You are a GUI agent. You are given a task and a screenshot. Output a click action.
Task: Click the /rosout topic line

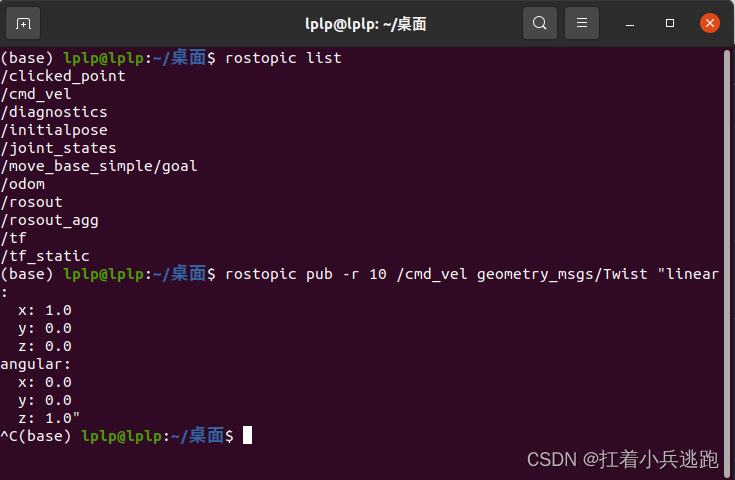coord(31,202)
